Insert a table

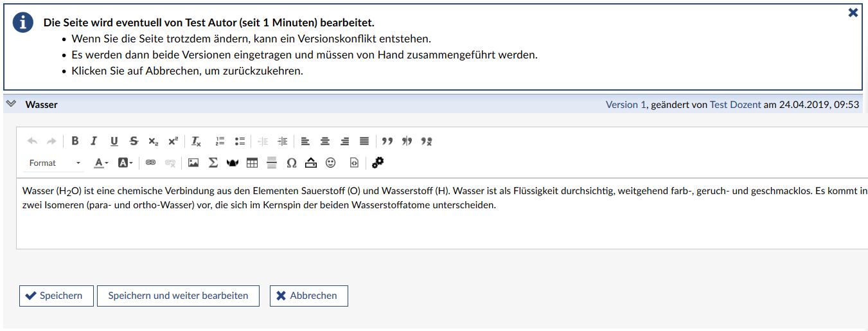[x=252, y=163]
